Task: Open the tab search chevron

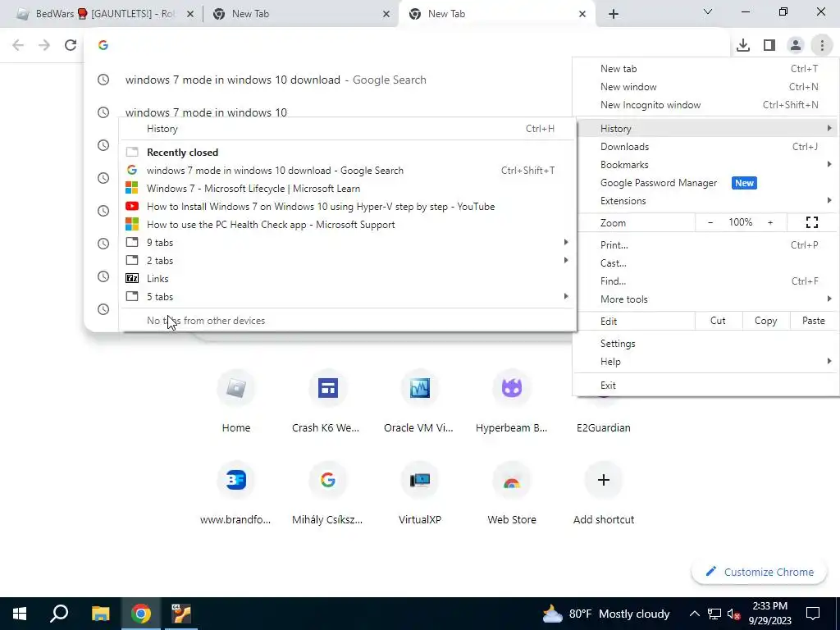Action: (x=708, y=11)
